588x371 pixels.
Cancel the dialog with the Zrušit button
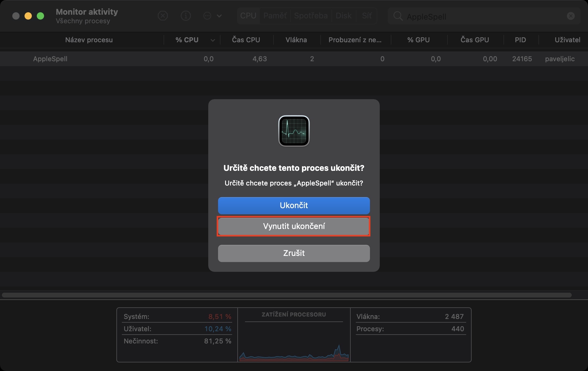294,253
